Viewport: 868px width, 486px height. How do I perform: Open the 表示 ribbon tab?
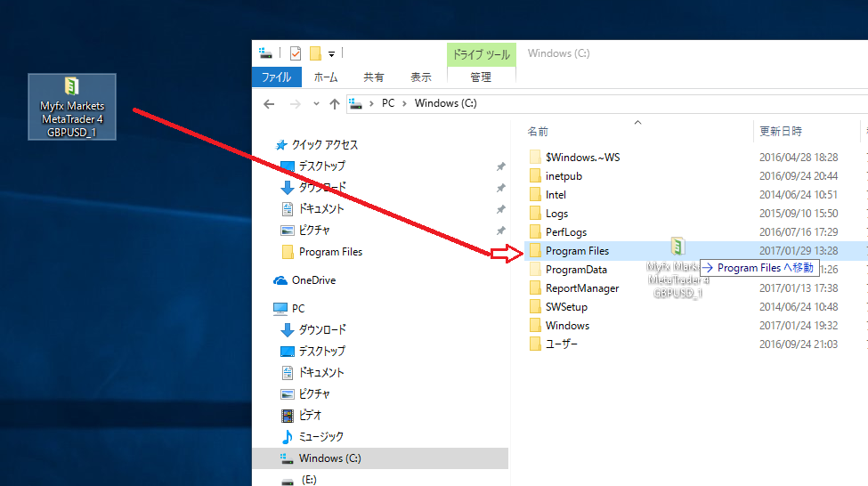click(x=421, y=77)
